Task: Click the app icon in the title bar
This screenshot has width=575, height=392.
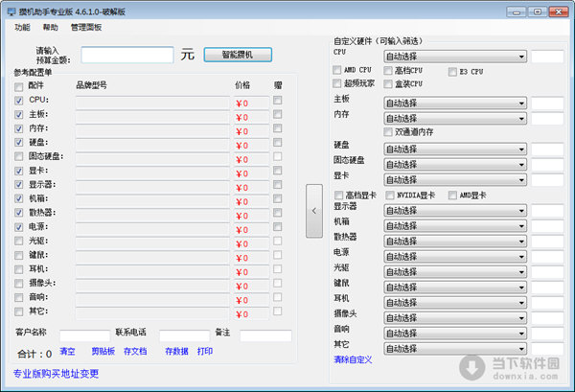Action: 11,12
